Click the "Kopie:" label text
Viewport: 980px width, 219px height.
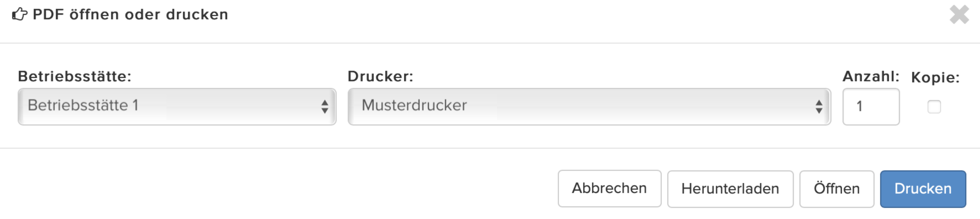click(935, 77)
